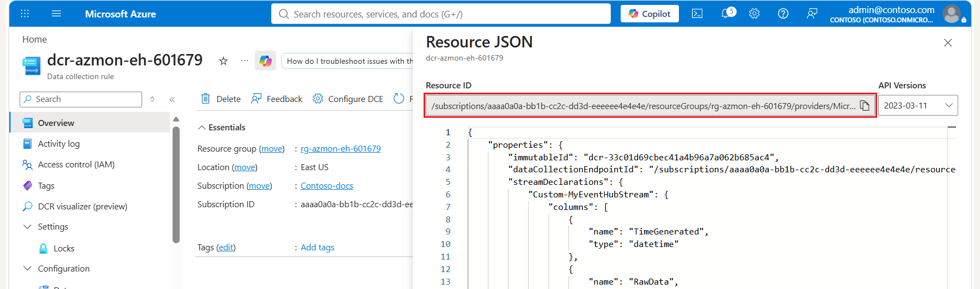Click the "datetime" type value
980x289 pixels.
click(x=653, y=244)
